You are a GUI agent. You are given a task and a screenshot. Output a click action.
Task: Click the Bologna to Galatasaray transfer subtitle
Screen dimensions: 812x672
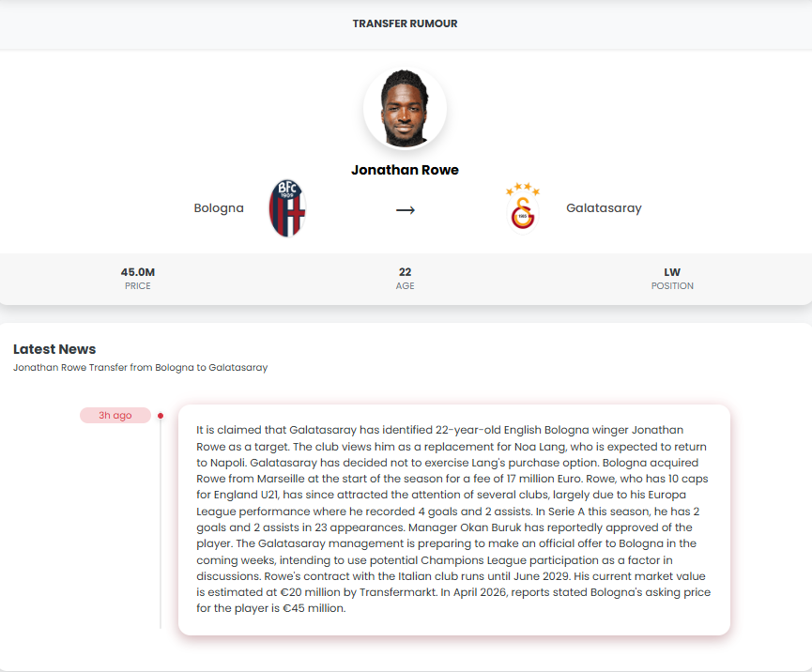140,368
